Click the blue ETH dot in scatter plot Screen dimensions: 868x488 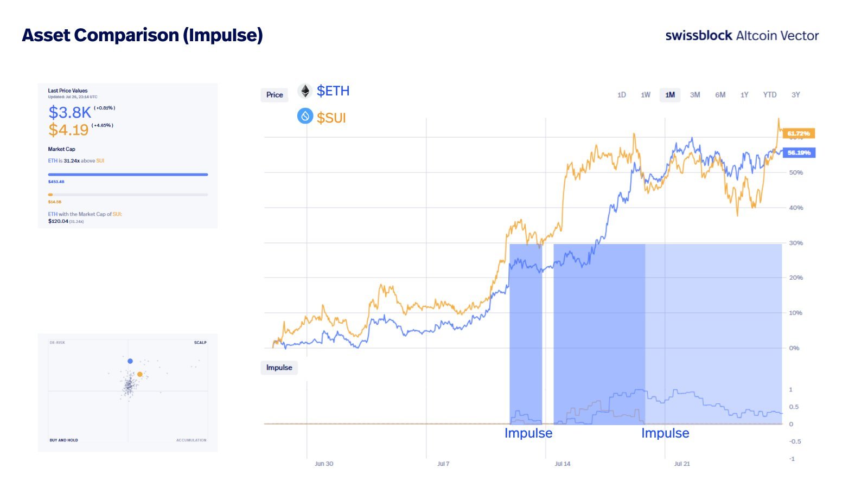pos(130,361)
